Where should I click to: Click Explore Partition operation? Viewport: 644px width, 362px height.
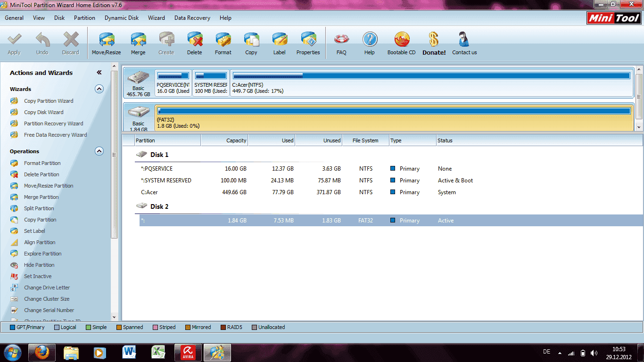(x=43, y=254)
